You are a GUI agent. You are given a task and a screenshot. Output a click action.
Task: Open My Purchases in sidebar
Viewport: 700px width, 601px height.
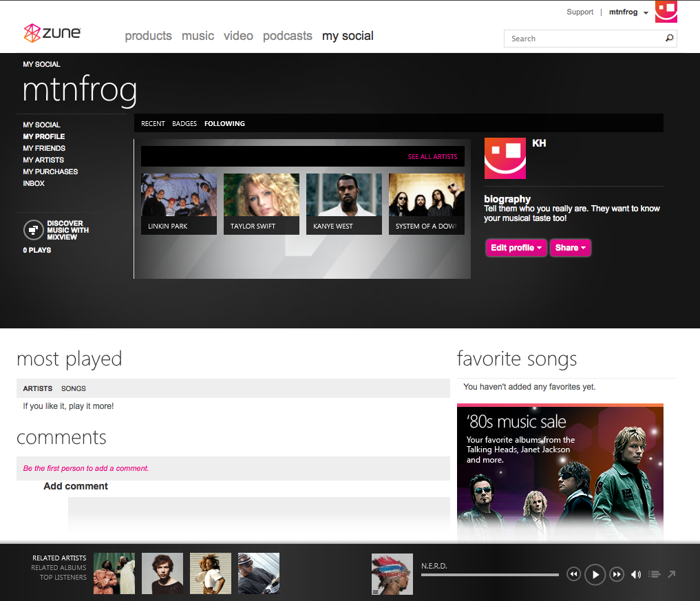[x=50, y=171]
